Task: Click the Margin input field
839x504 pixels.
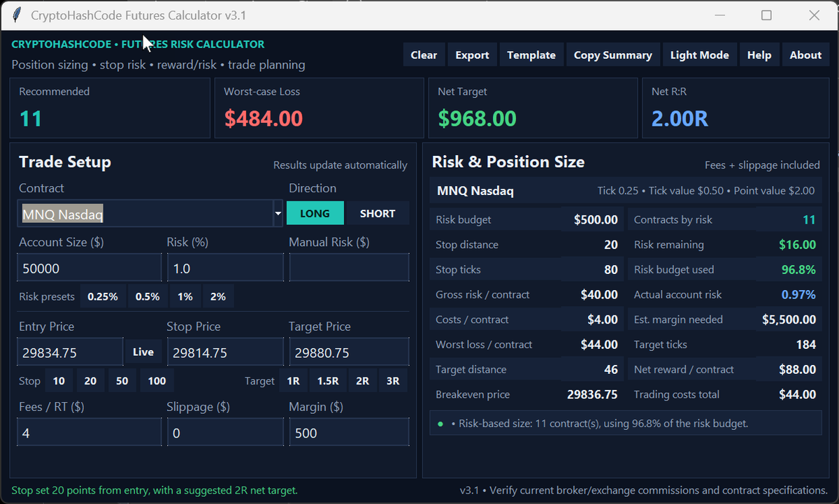Action: click(349, 433)
